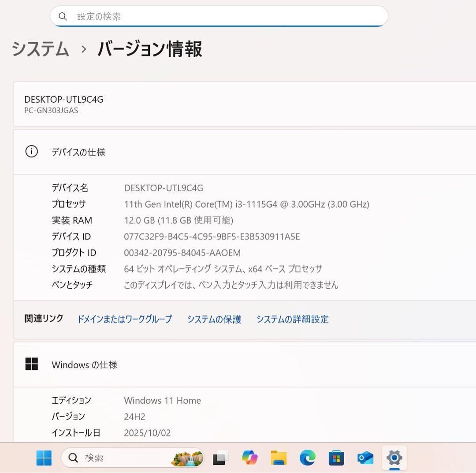Open the Microsoft Store

point(337,458)
